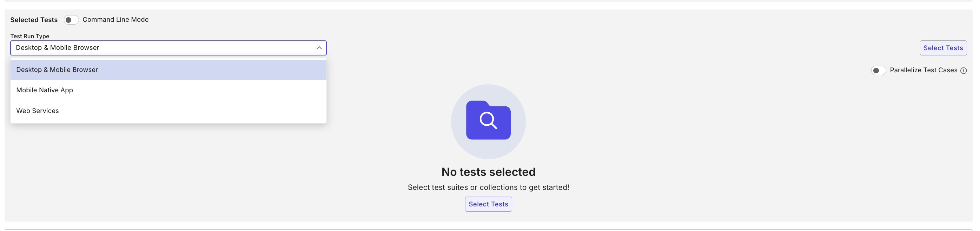Pick Web Services from the dropdown list

[x=38, y=111]
